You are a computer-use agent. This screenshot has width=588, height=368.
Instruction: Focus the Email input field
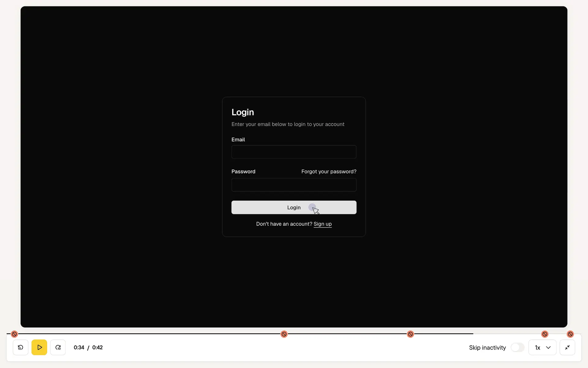pyautogui.click(x=294, y=152)
